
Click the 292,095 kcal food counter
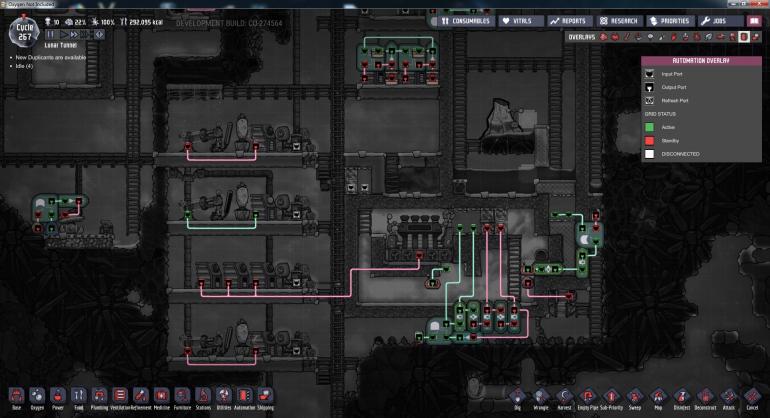coord(141,22)
